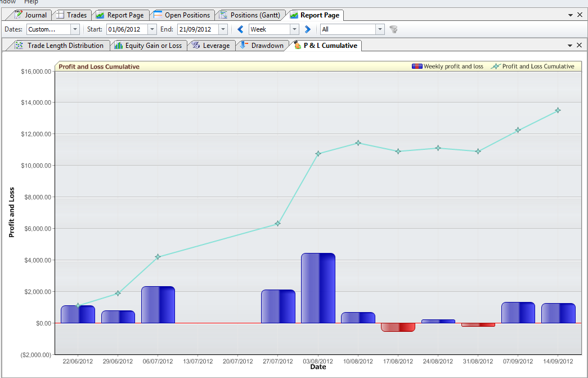588x378 pixels.
Task: Click the 03/08/2012 weekly profit bar
Action: [318, 288]
